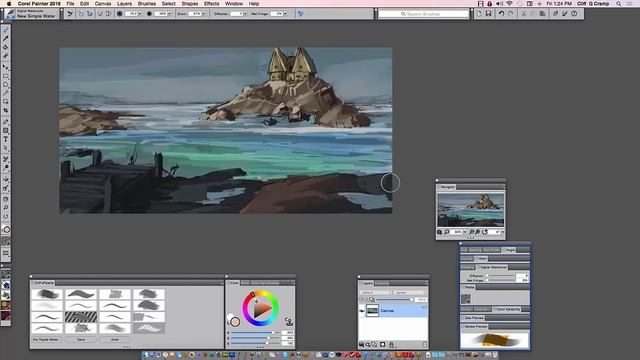Switch to the Channels tab in Layers panel
The height and width of the screenshot is (360, 640).
tap(382, 283)
